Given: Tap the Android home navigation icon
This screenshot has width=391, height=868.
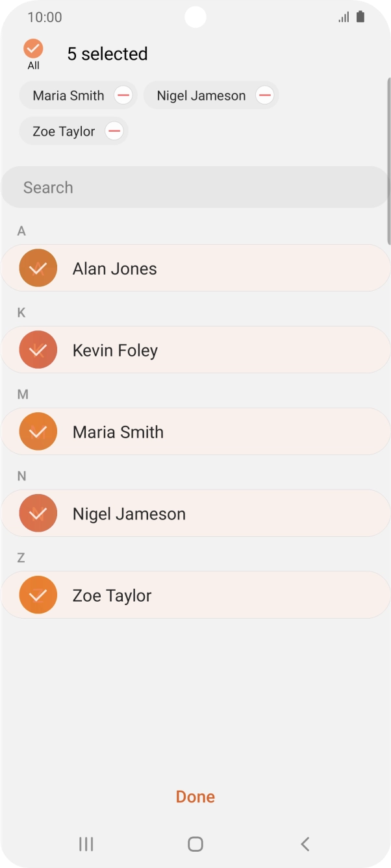Looking at the screenshot, I should point(195,843).
